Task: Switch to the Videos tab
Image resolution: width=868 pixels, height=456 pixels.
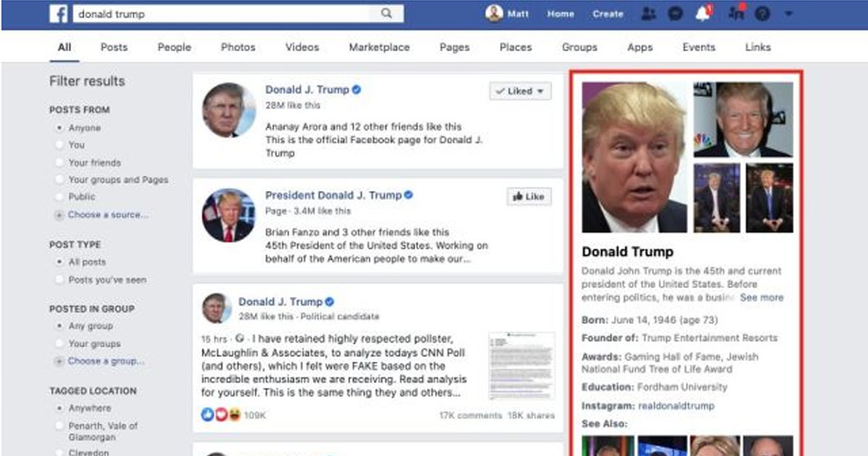Action: pos(302,47)
